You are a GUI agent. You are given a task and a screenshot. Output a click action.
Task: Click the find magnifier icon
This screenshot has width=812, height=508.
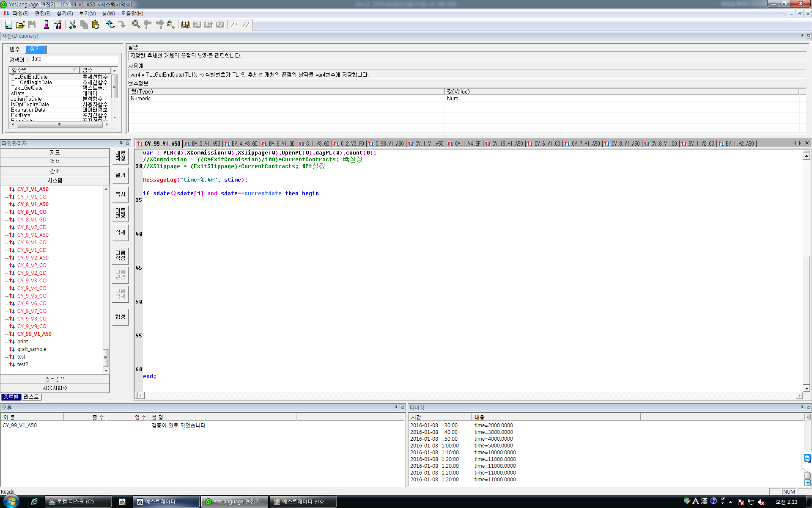click(136, 25)
